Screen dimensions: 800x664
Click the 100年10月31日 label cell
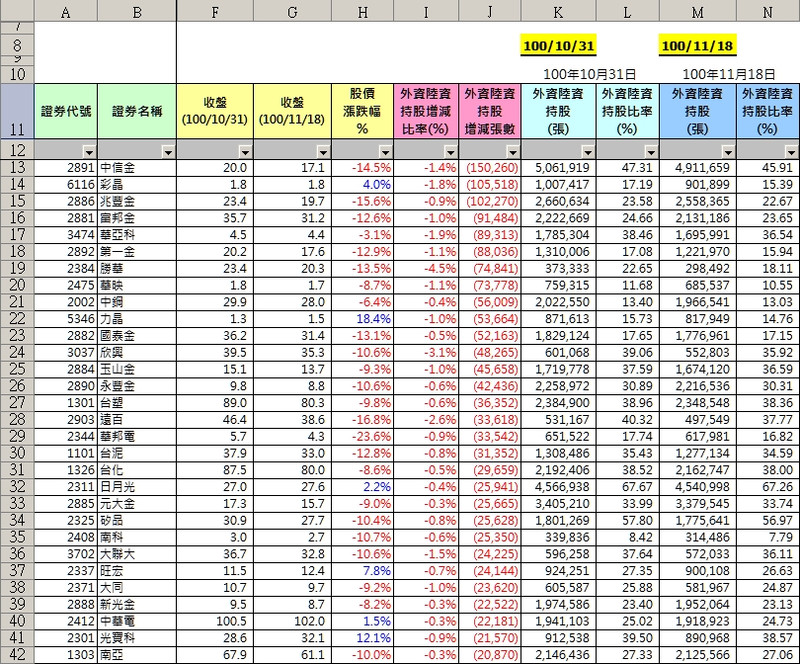click(589, 75)
